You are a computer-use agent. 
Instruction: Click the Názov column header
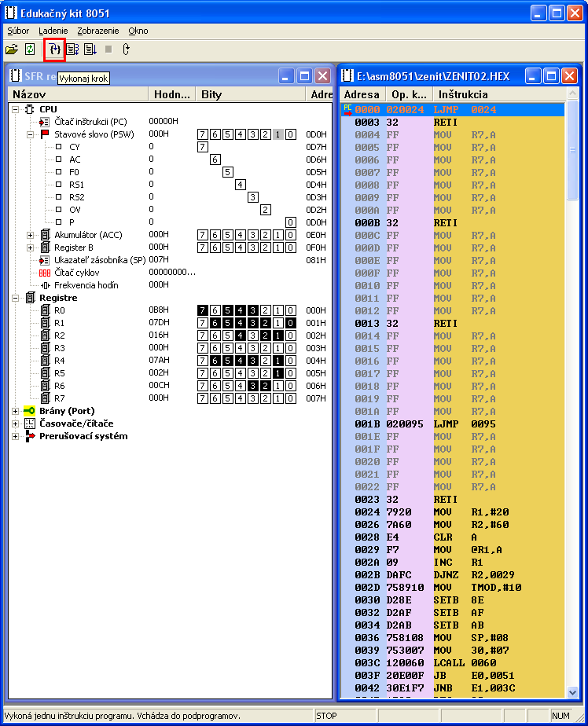[x=79, y=94]
